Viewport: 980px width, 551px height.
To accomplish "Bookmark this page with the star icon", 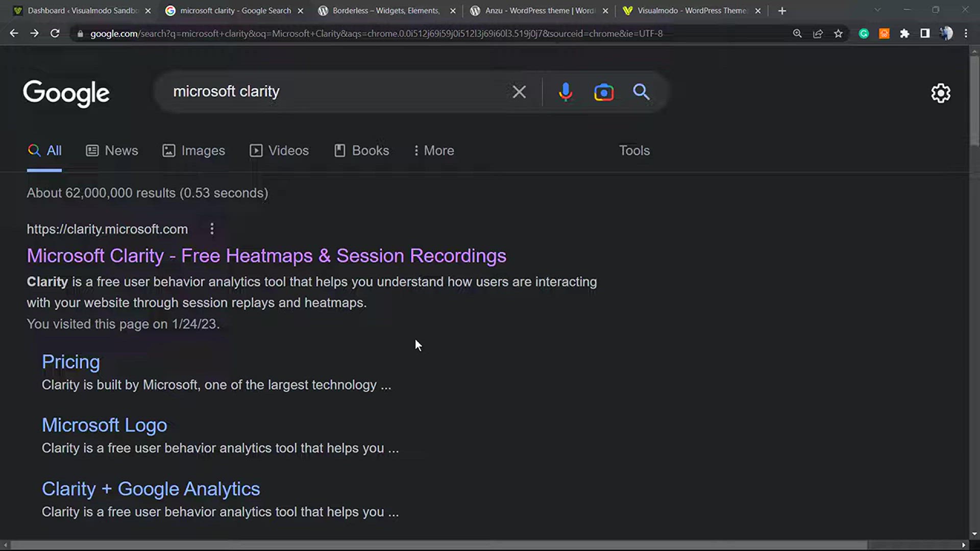I will coord(838,34).
